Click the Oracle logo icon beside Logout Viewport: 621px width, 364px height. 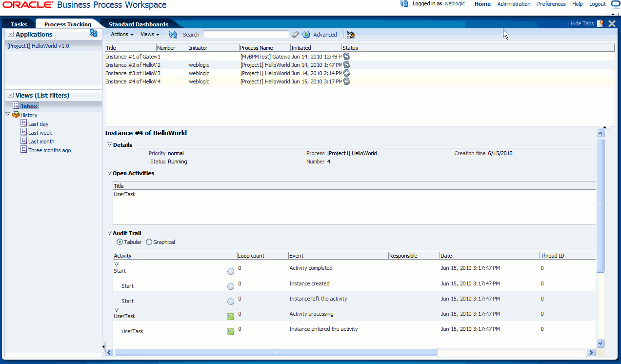pyautogui.click(x=615, y=4)
